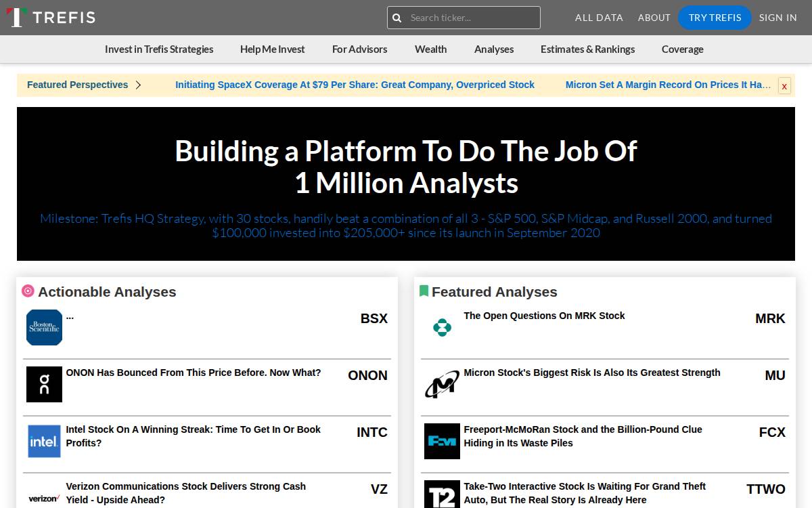Click the search magnifier icon
The width and height of the screenshot is (812, 508).
pos(397,18)
